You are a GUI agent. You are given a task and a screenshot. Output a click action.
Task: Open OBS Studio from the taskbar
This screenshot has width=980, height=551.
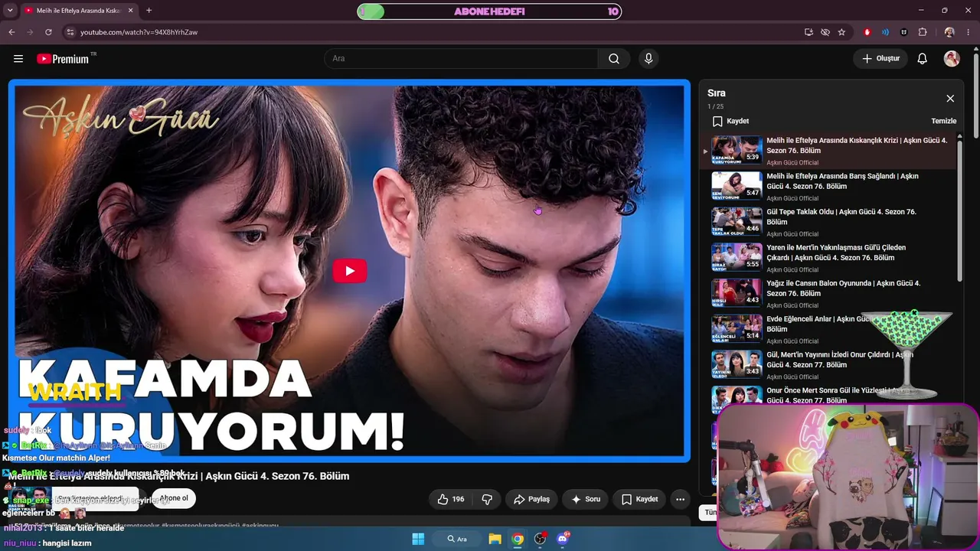[x=541, y=539]
